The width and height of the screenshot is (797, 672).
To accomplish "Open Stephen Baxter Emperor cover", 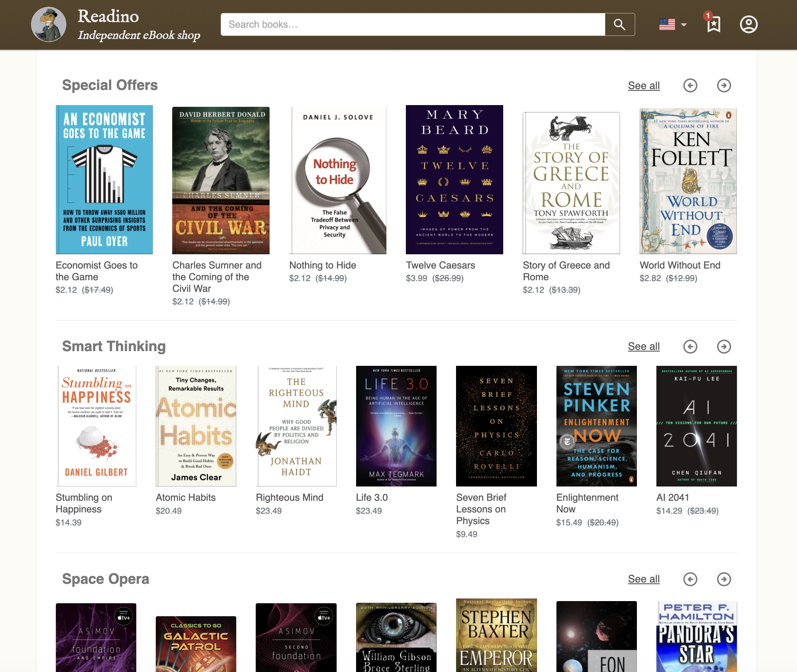I will 496,635.
